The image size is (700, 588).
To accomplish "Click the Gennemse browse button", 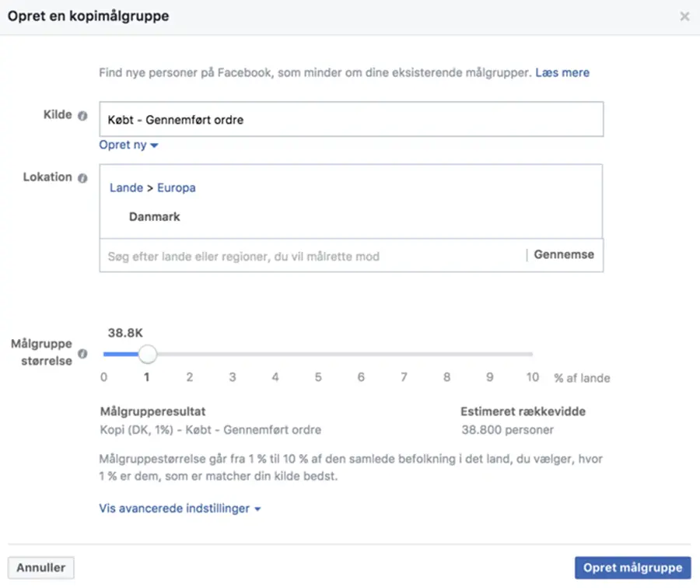I will coord(564,254).
